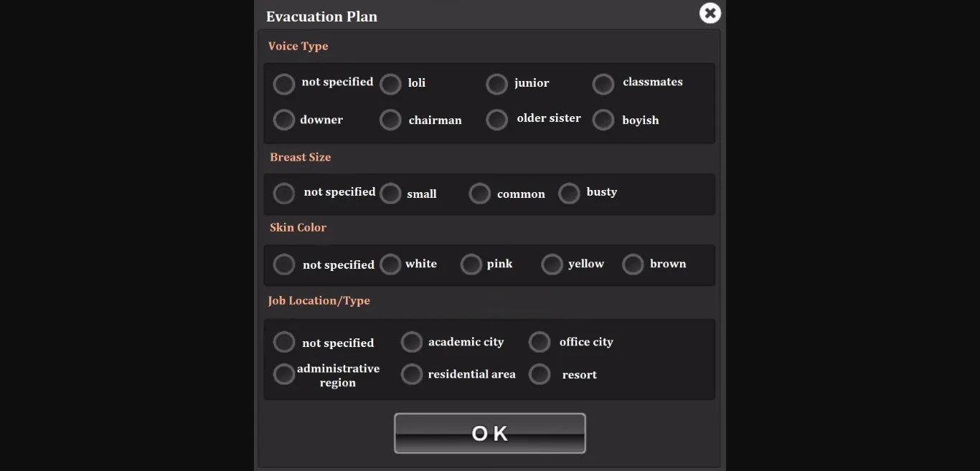Choose the 'chairman' voice option
The image size is (980, 471).
coord(390,120)
